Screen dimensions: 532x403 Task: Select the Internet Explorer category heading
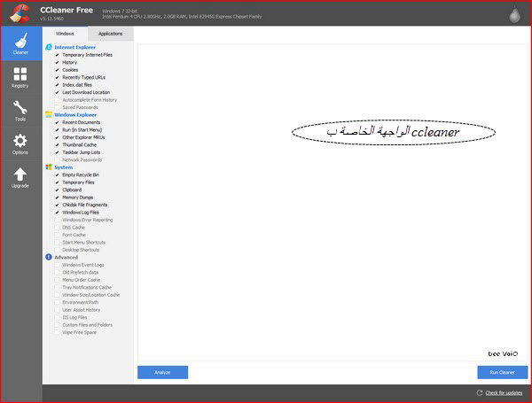pos(75,47)
